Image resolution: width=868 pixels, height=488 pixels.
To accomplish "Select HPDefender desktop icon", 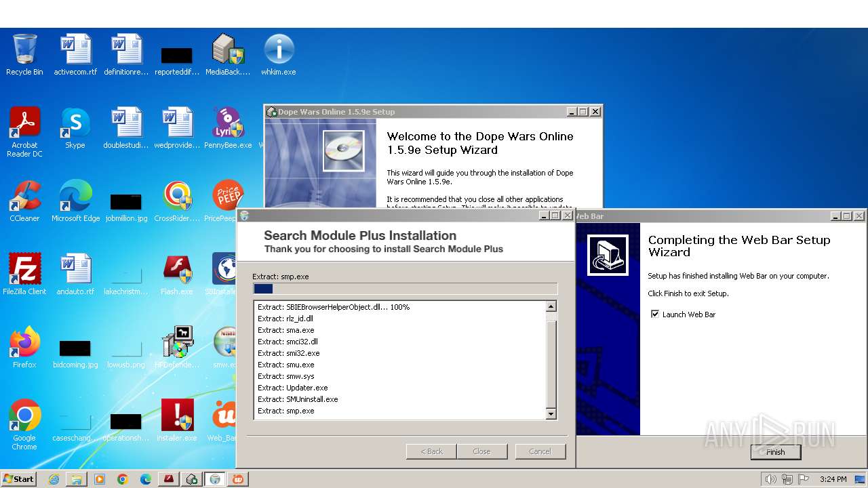I will coord(177,348).
